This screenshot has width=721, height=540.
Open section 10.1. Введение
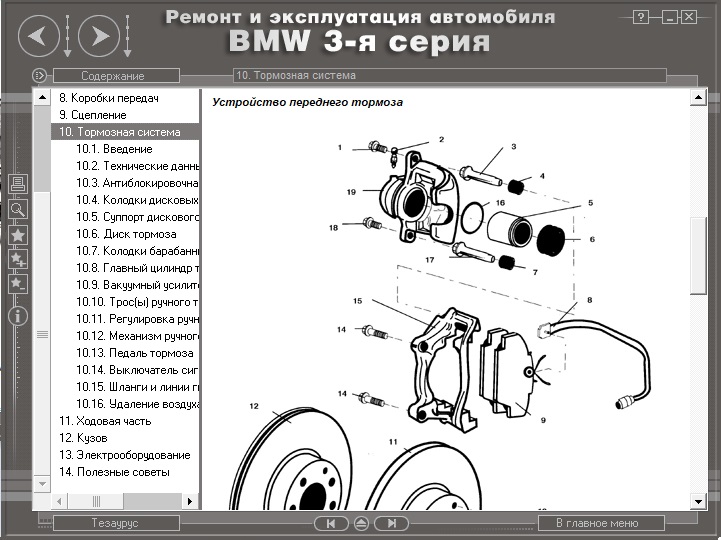coord(114,149)
